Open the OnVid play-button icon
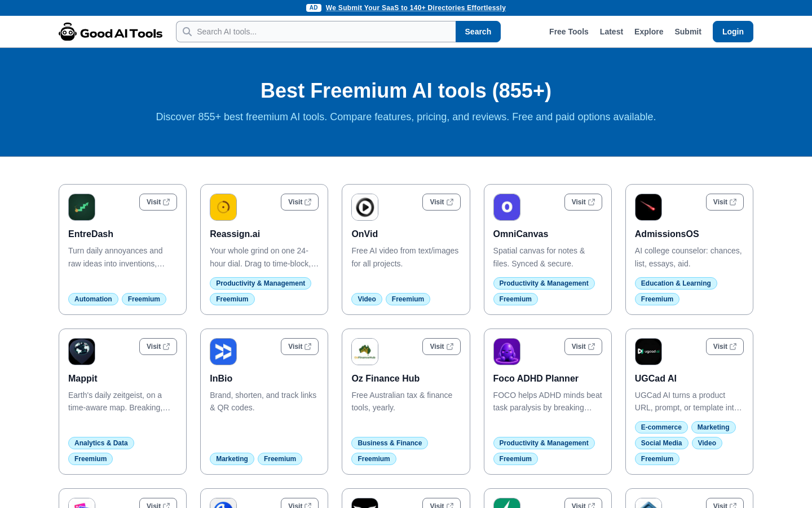The height and width of the screenshot is (508, 812). pyautogui.click(x=365, y=207)
